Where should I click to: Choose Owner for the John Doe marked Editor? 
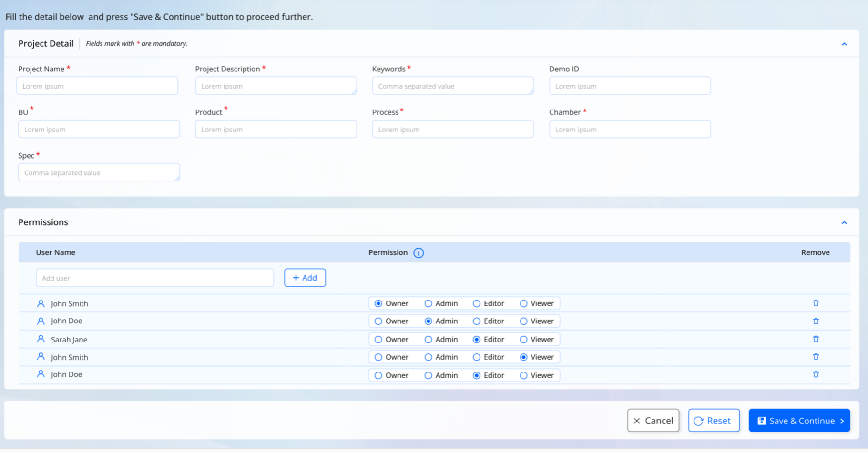click(x=378, y=375)
